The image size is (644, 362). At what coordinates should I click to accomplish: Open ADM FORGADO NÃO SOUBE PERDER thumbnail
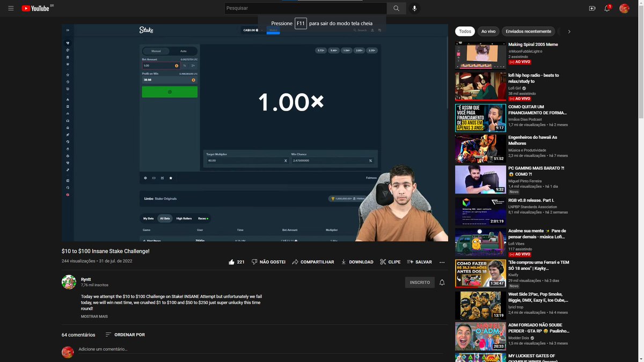[480, 336]
